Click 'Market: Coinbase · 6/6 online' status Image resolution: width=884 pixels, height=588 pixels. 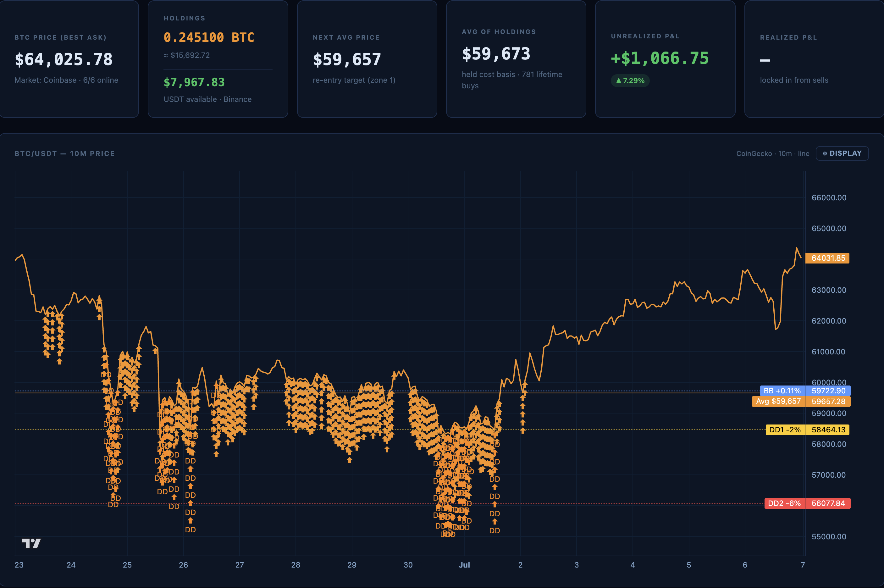[x=66, y=80]
